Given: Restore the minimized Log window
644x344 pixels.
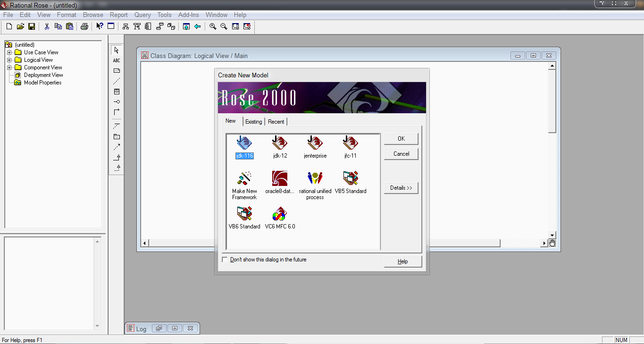Looking at the screenshot, I should [x=159, y=328].
